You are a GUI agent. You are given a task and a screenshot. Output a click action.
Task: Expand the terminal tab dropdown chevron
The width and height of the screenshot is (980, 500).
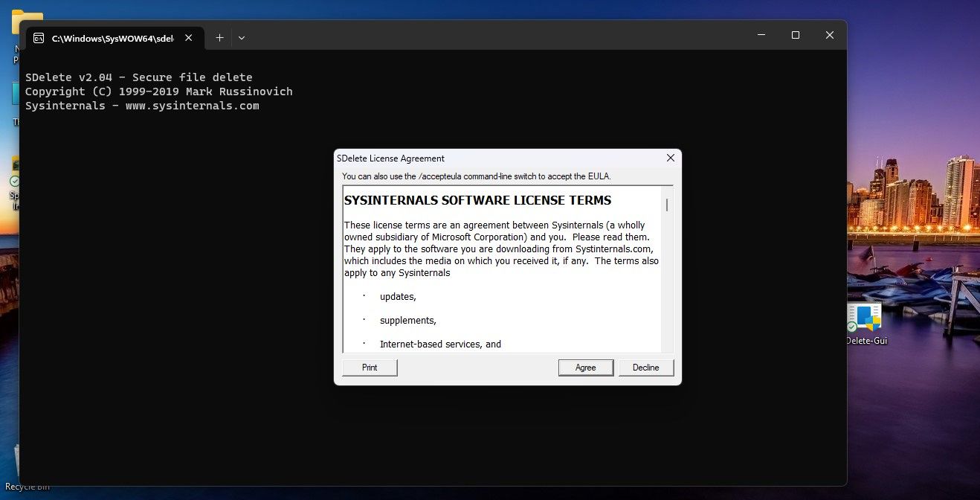(x=241, y=38)
